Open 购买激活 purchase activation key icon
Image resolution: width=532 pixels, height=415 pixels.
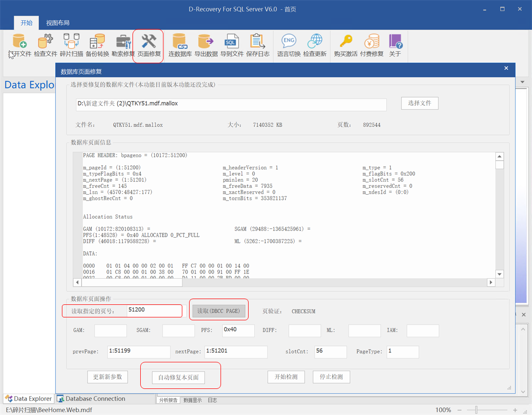click(346, 45)
